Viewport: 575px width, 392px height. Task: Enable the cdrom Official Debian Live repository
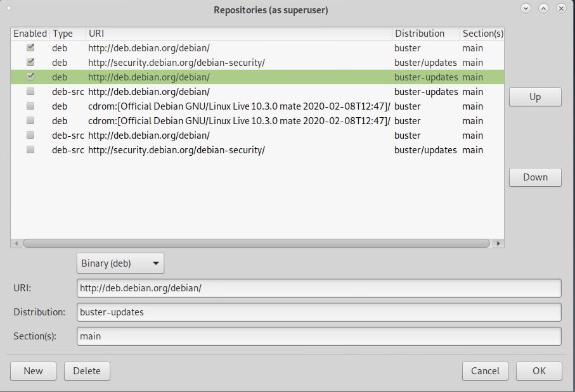pyautogui.click(x=30, y=106)
